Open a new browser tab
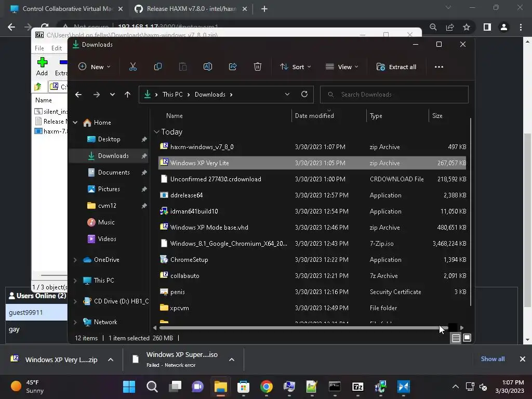Image resolution: width=532 pixels, height=399 pixels. click(264, 9)
